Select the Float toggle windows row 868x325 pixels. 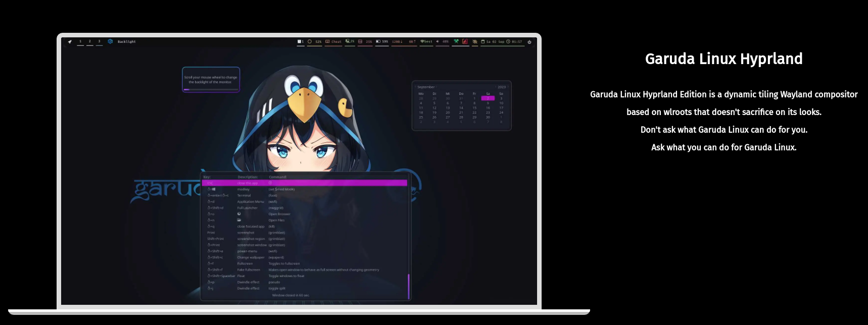click(305, 276)
